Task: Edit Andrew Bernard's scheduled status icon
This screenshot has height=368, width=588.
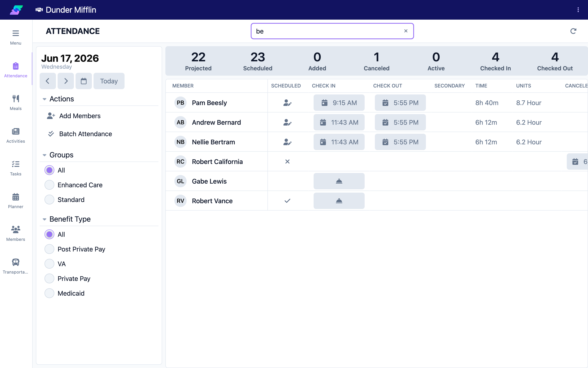Action: [287, 122]
